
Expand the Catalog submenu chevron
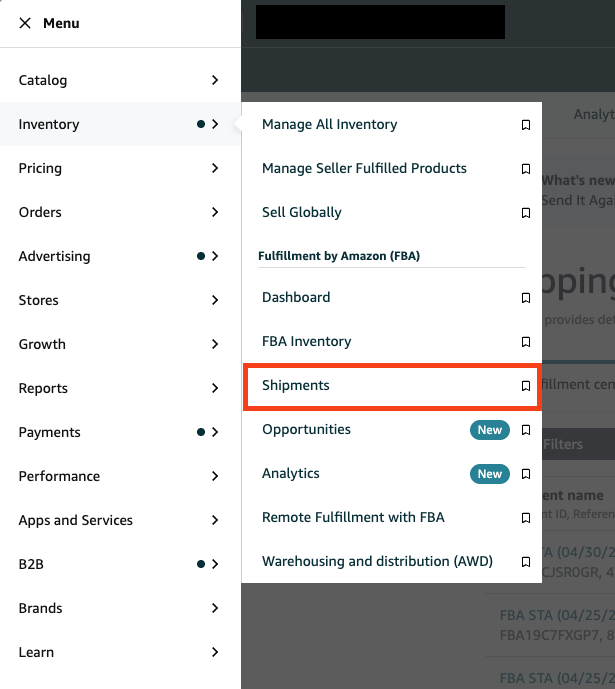(215, 80)
